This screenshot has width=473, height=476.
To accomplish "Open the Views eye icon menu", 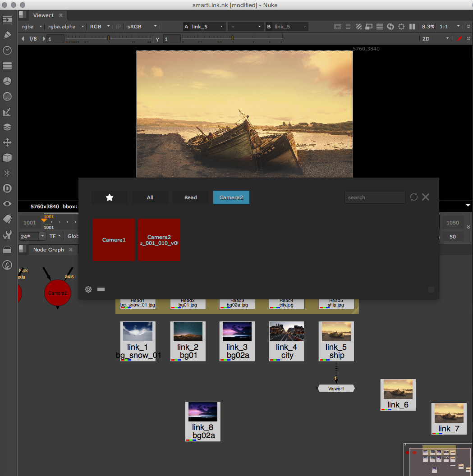I will pos(7,204).
